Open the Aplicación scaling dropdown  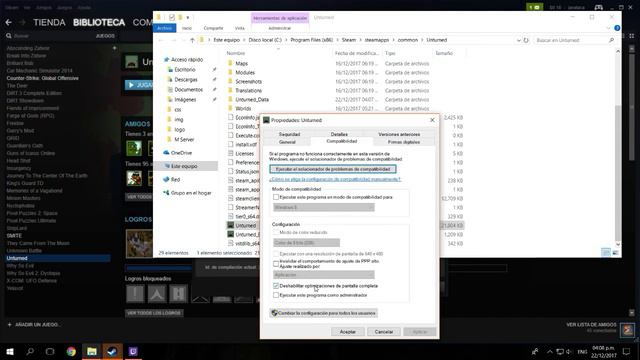point(324,275)
